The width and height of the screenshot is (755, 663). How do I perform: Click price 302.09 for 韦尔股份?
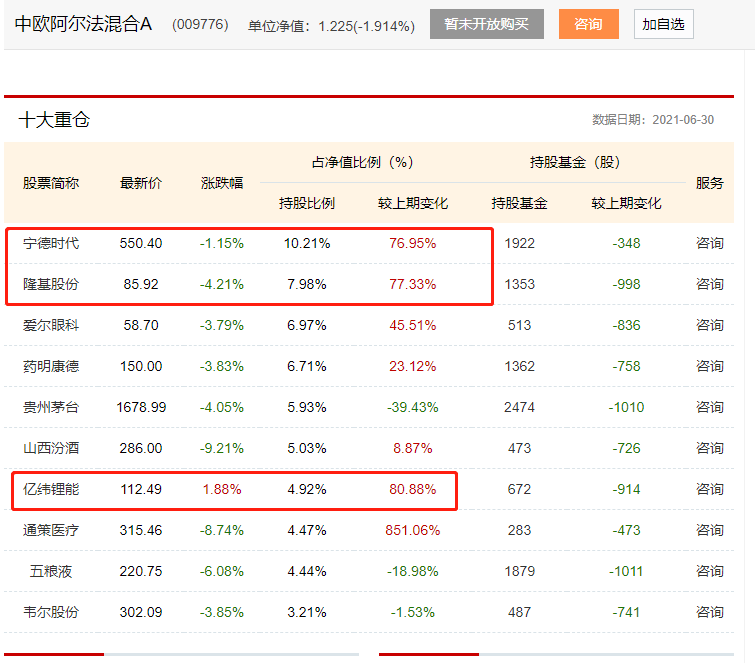coord(141,612)
